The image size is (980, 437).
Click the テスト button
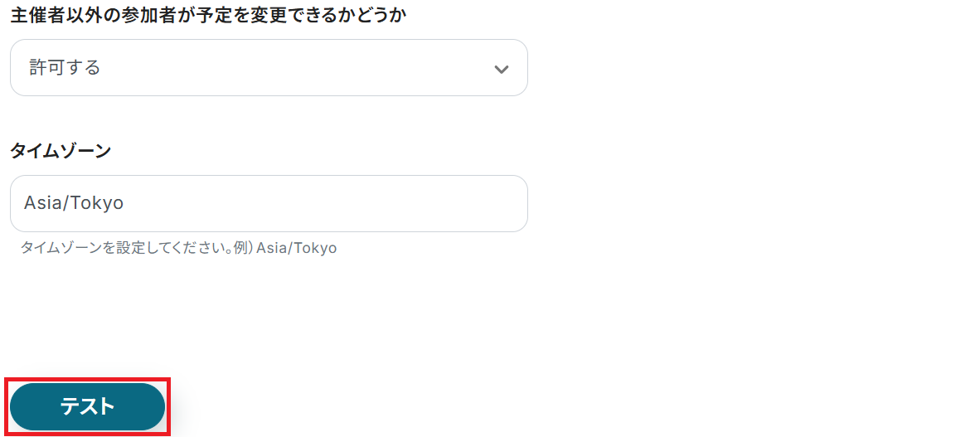(87, 406)
